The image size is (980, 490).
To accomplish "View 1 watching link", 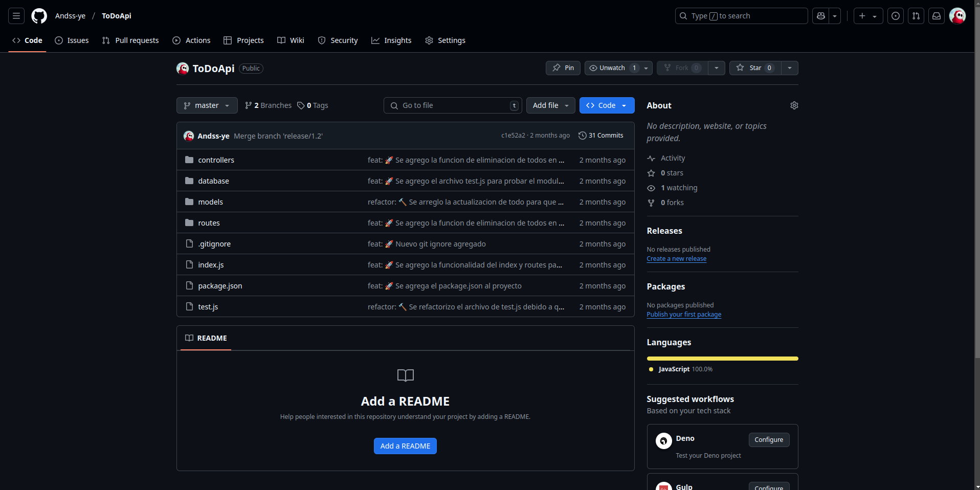I will [x=672, y=188].
